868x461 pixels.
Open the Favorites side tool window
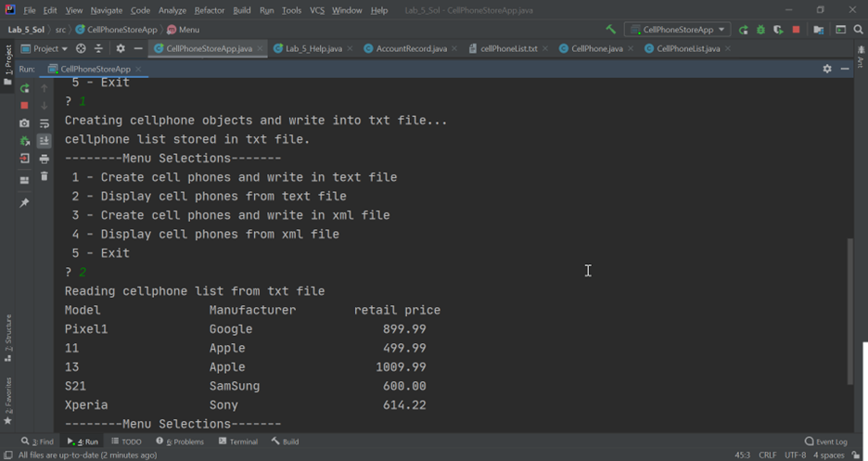point(7,402)
